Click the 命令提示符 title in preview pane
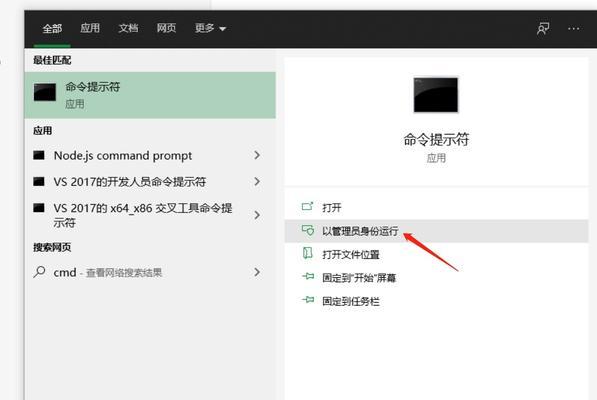Viewport: 597px width, 400px height. point(436,140)
